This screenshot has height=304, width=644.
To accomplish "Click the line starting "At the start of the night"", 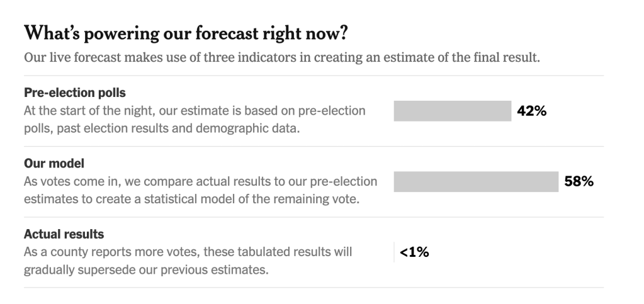I will pyautogui.click(x=195, y=111).
